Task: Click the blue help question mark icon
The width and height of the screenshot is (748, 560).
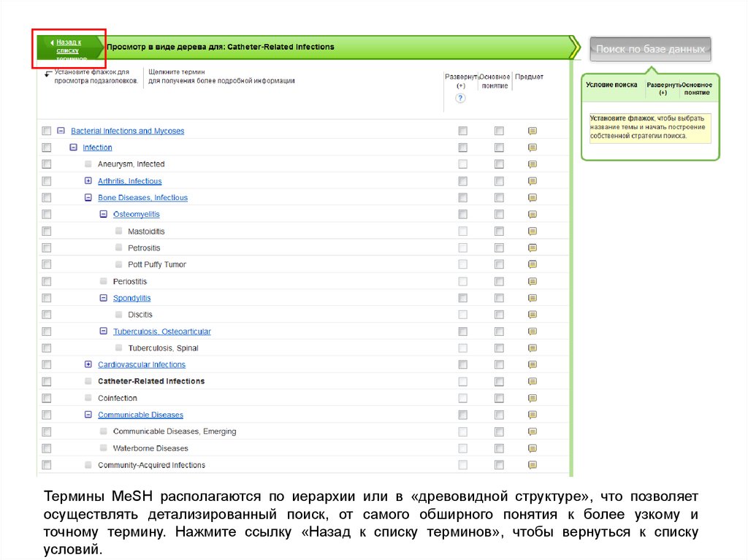Action: click(x=461, y=99)
